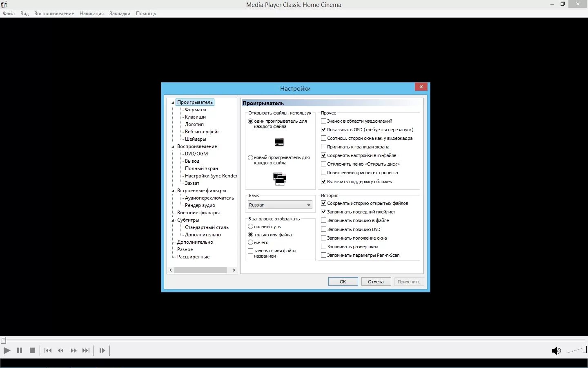
Task: Enable 'Прилипать к границам экрана' checkbox
Action: pos(324,147)
